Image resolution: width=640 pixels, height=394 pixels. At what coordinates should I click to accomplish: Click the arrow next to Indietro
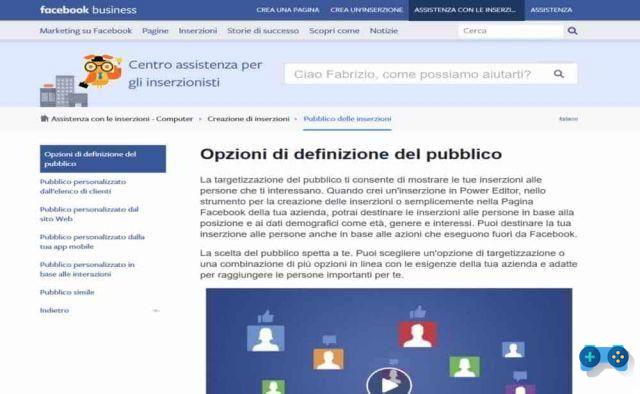(x=156, y=310)
